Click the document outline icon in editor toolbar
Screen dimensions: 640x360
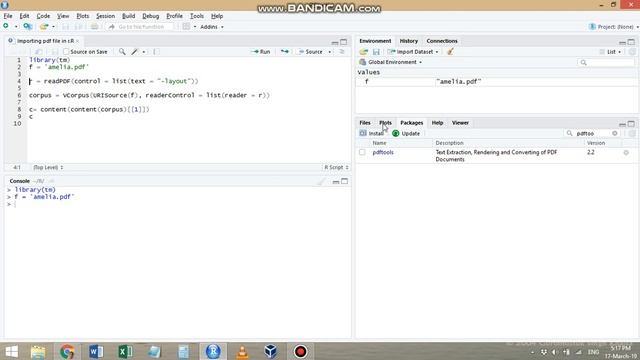click(x=342, y=51)
